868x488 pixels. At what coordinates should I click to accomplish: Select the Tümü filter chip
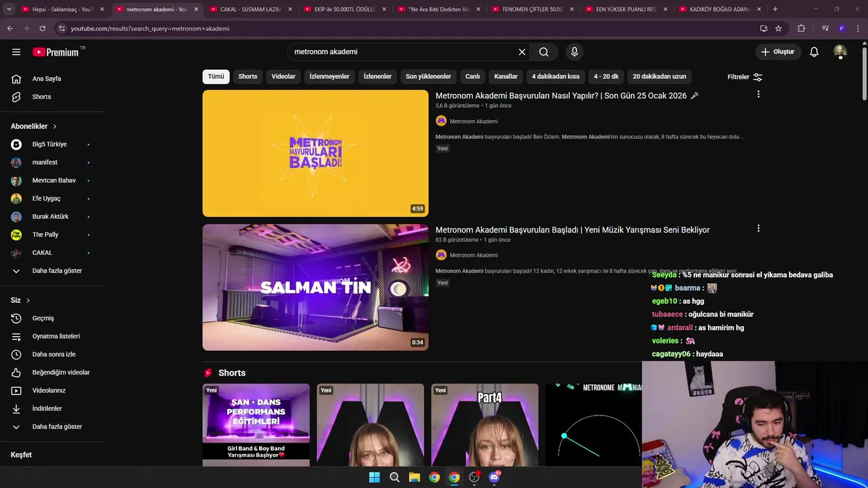216,77
